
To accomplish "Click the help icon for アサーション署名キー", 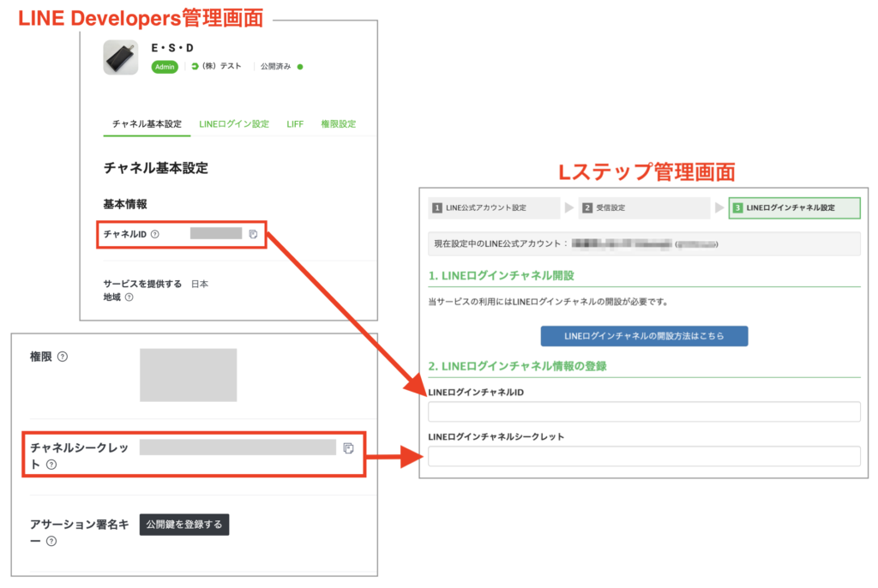I will click(x=51, y=542).
